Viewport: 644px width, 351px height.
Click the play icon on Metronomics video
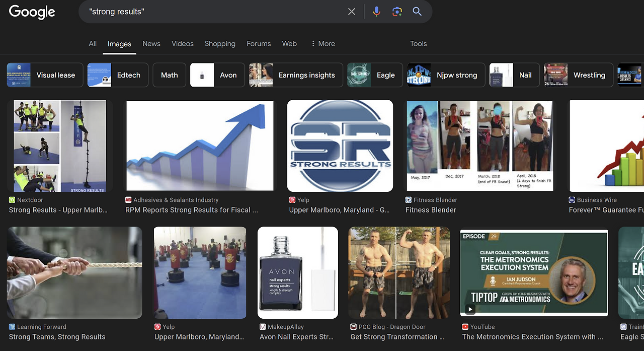tap(470, 309)
